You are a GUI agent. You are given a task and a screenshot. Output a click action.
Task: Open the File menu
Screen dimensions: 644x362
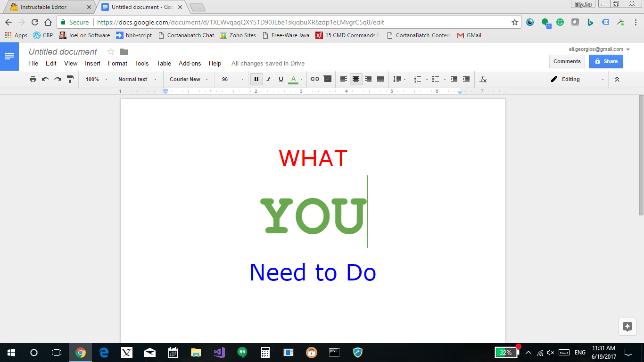pyautogui.click(x=33, y=63)
